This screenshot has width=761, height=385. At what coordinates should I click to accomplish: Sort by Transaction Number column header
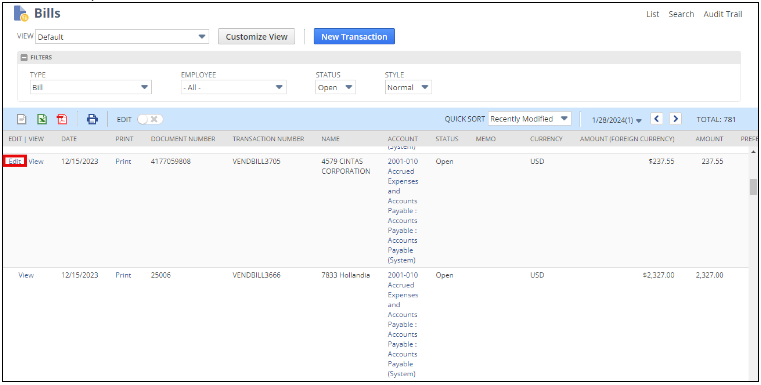268,139
